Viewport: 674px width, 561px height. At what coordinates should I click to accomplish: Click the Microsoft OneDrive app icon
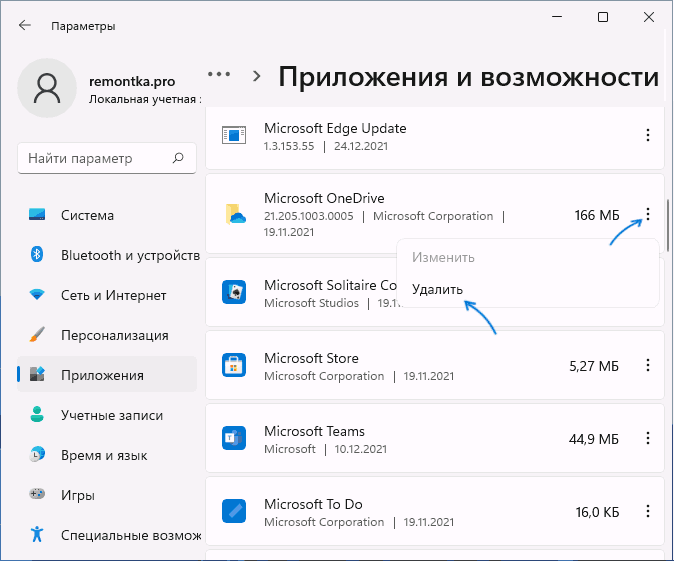click(235, 214)
